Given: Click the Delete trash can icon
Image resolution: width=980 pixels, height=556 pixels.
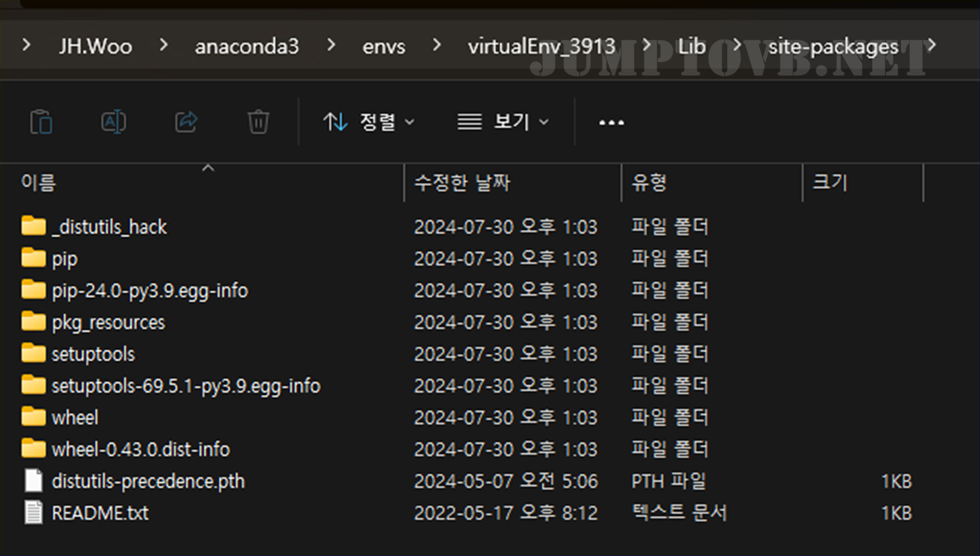Looking at the screenshot, I should 258,122.
